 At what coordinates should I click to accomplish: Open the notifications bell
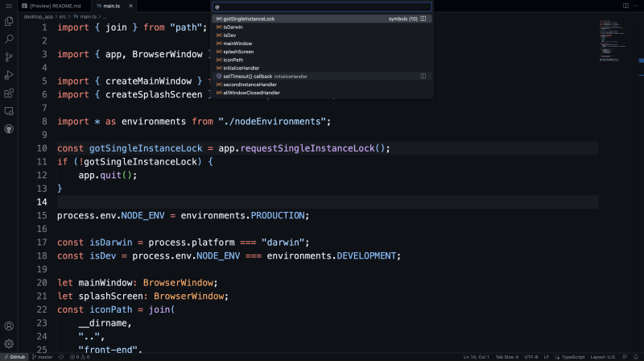636,357
